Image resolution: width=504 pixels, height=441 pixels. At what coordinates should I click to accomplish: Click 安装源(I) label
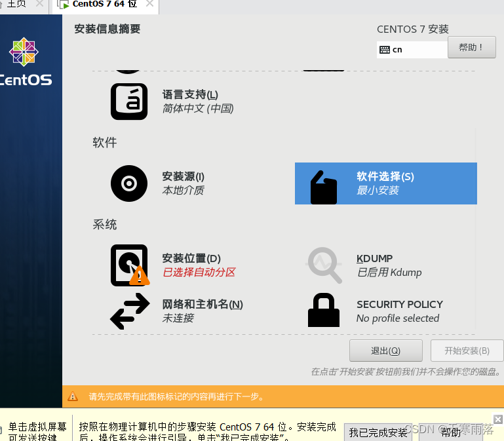click(184, 176)
